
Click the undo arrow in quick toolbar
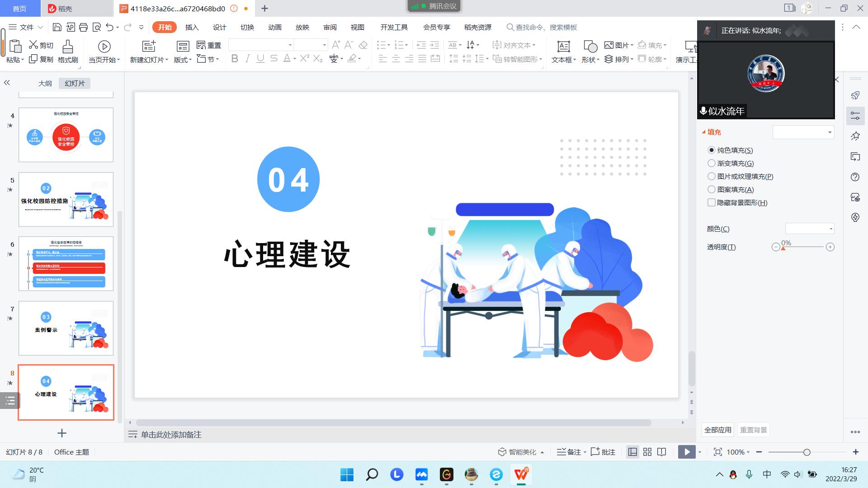109,28
